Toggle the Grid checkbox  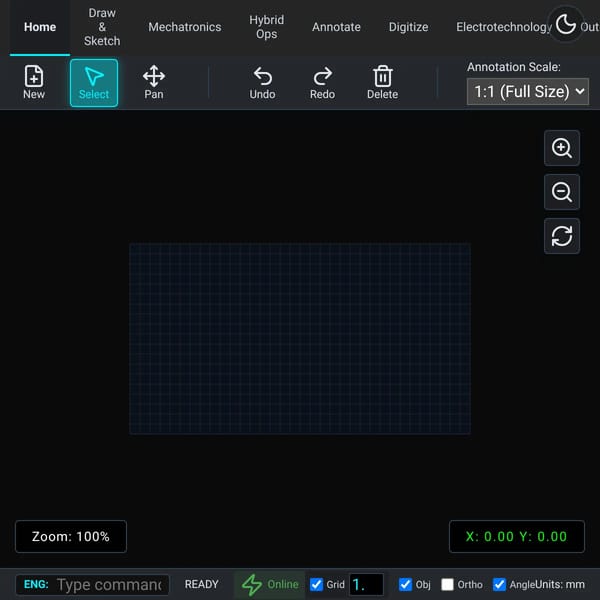pyautogui.click(x=316, y=584)
